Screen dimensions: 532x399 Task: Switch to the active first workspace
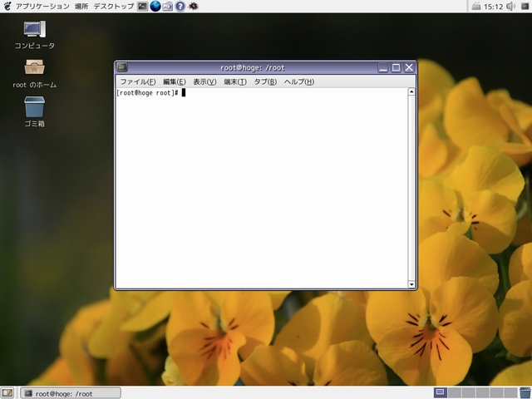point(441,393)
